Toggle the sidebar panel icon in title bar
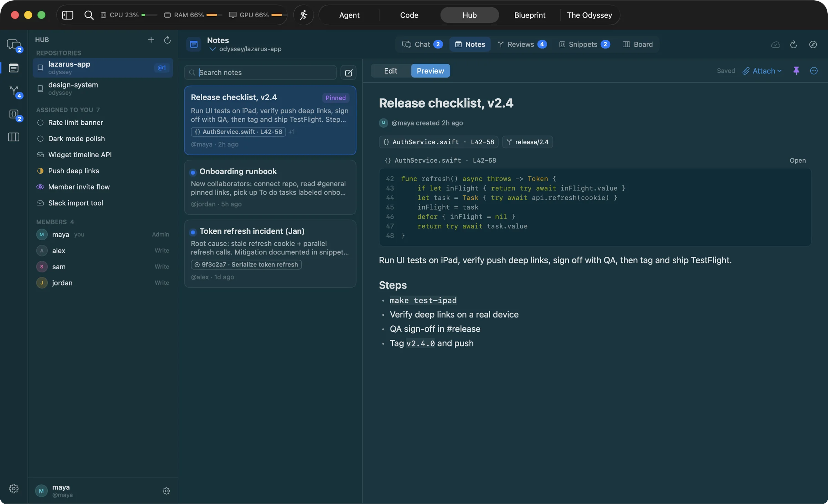The height and width of the screenshot is (504, 828). (68, 15)
